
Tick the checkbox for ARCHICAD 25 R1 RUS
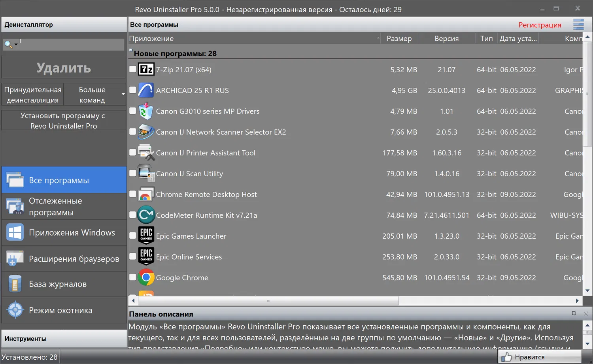(133, 90)
